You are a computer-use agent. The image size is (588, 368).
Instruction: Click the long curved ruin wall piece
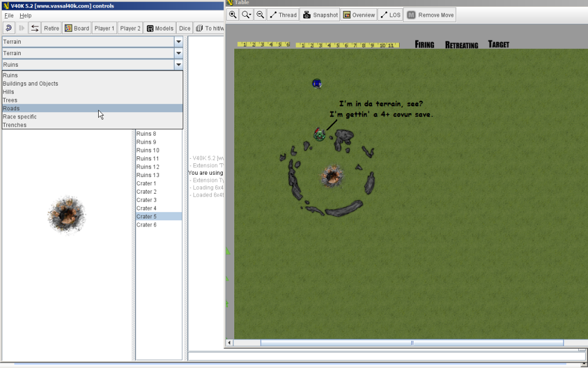point(344,209)
